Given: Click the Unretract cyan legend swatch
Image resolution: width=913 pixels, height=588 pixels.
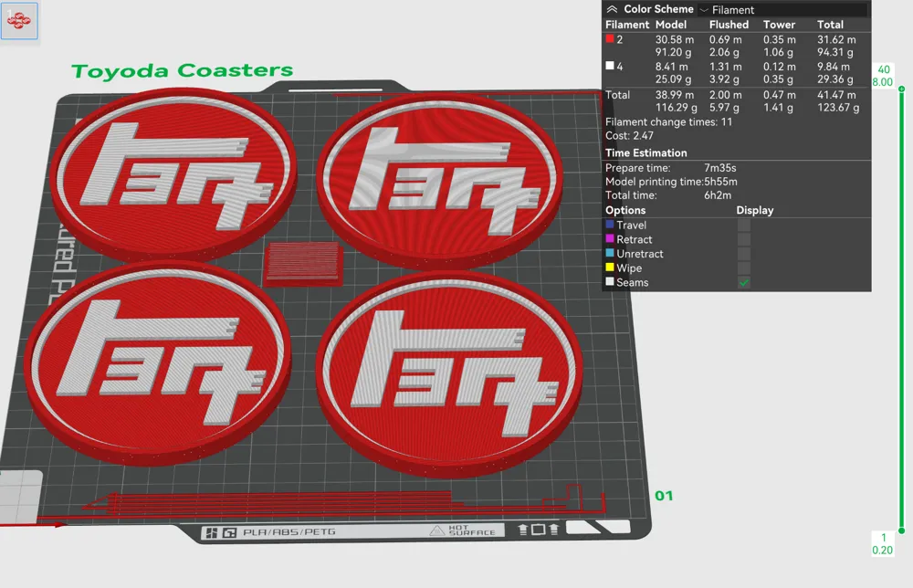Looking at the screenshot, I should [610, 253].
